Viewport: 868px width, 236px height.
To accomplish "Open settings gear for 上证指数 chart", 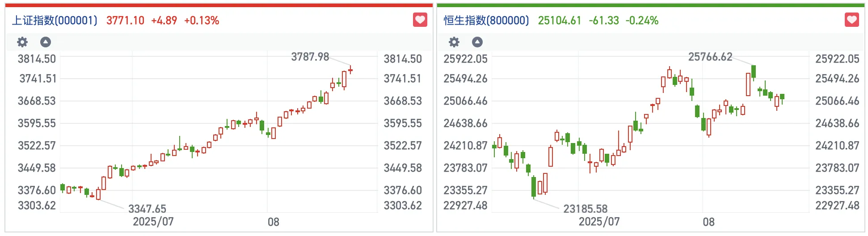I will pos(22,42).
